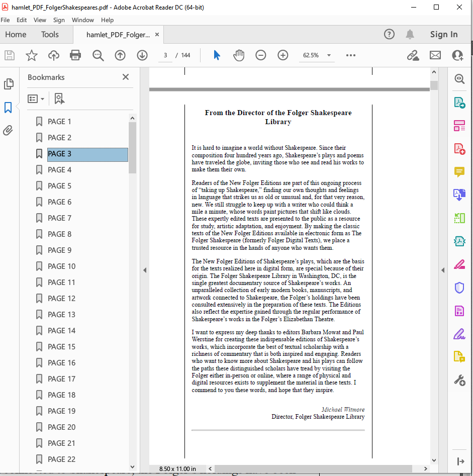
Task: Activate the Selection arrow tool
Action: [217, 55]
